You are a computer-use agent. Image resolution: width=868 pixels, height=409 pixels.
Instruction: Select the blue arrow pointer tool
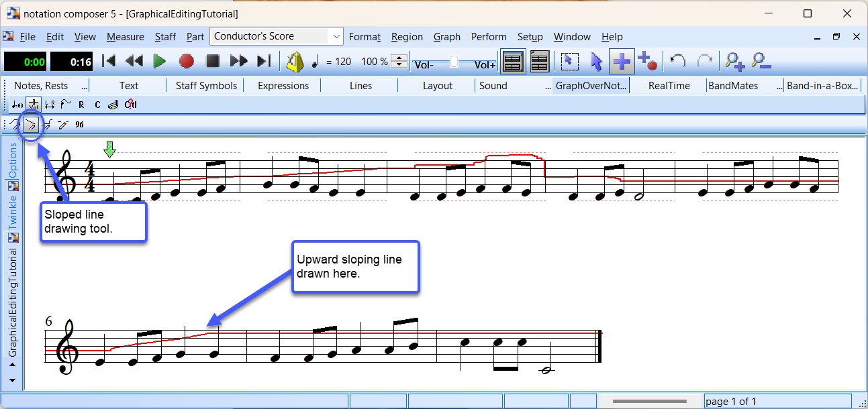pos(595,62)
